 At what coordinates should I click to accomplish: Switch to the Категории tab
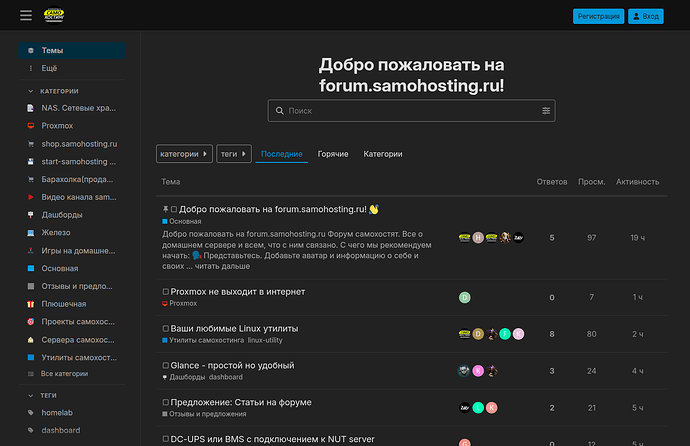tap(383, 154)
